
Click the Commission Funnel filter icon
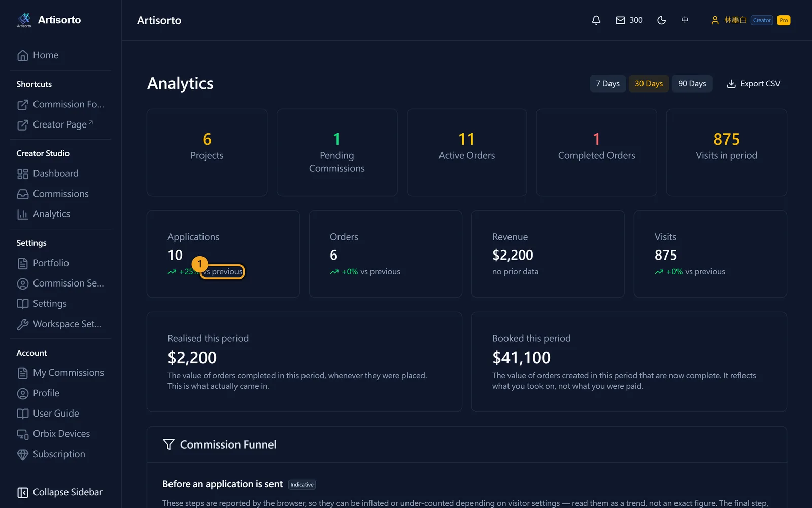168,444
